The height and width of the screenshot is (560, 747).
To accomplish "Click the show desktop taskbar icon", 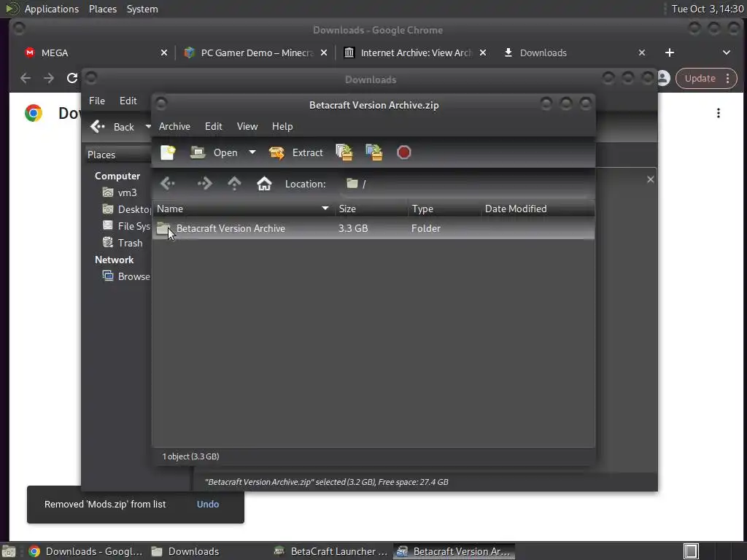I will pyautogui.click(x=9, y=551).
